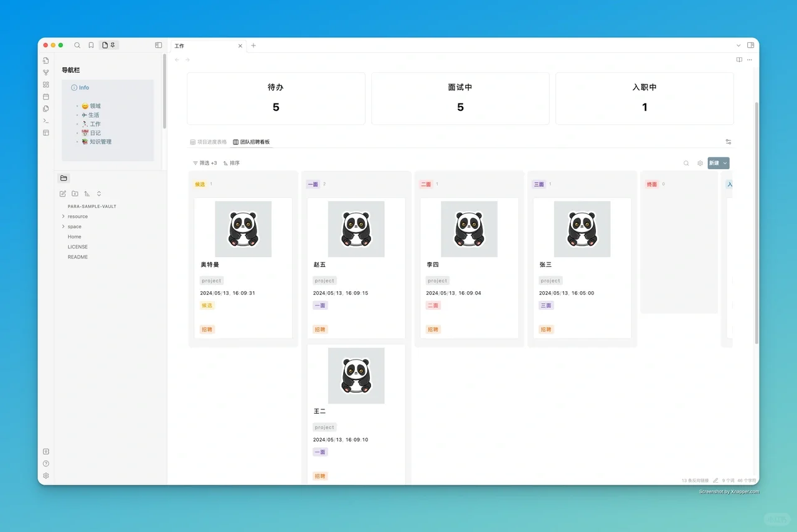Click the sort order icon above file list
This screenshot has height=532, width=797.
[x=87, y=194]
